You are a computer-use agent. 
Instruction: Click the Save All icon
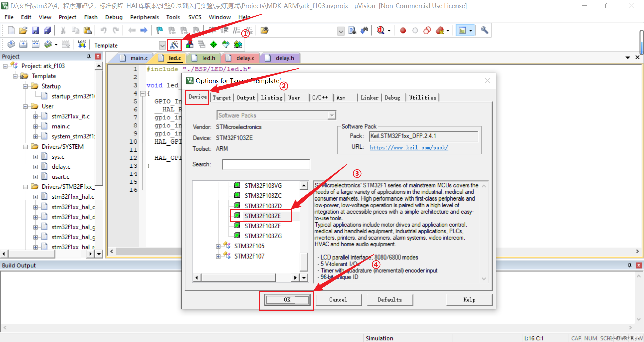point(47,31)
